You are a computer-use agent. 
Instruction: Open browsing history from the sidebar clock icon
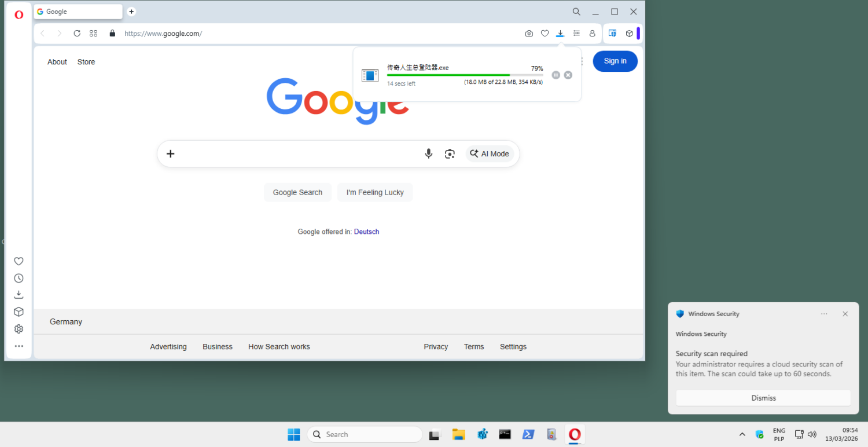tap(19, 278)
